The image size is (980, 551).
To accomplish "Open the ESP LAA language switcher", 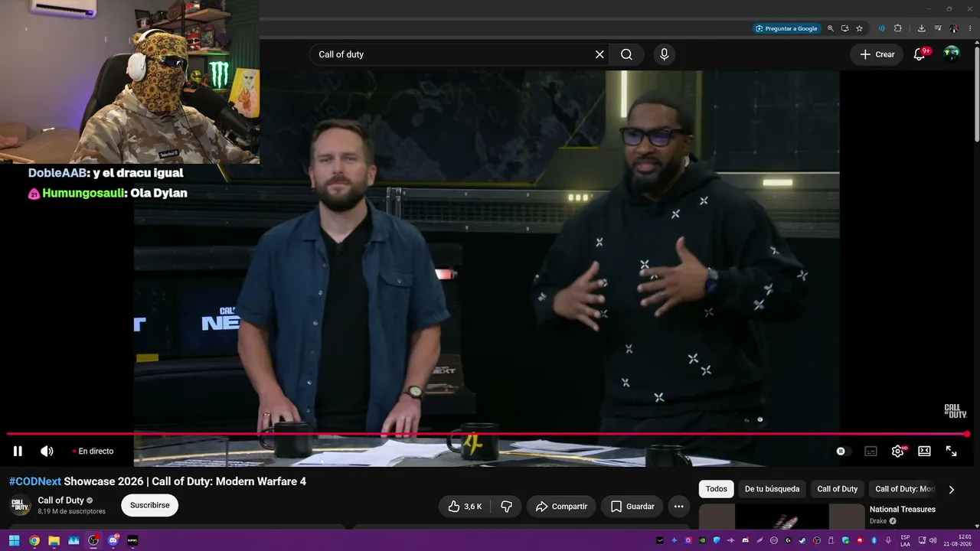I will click(x=905, y=540).
